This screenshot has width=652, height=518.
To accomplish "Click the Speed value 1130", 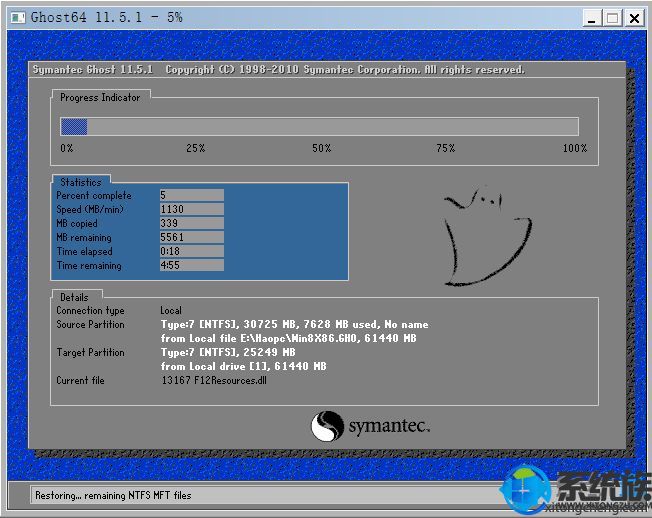I will [x=192, y=209].
